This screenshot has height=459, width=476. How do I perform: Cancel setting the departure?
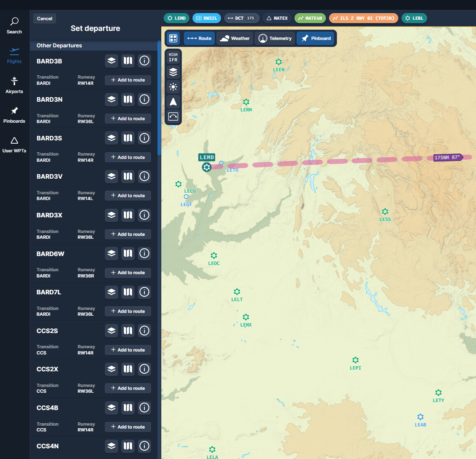[44, 19]
